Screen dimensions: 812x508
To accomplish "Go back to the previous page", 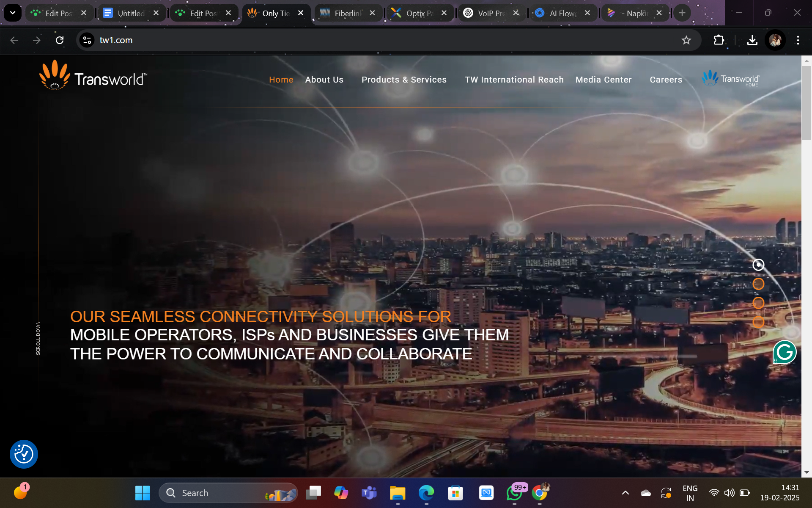I will [x=14, y=40].
